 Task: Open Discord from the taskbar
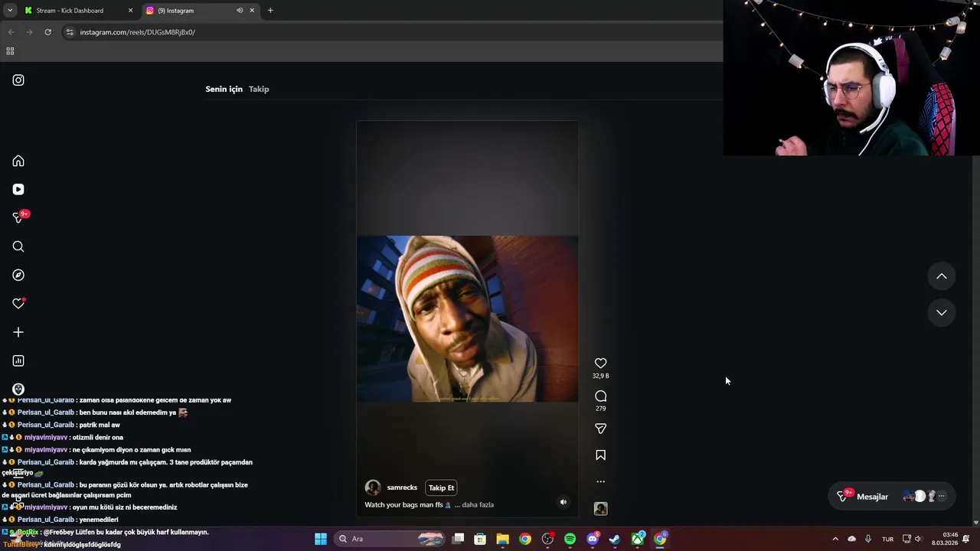click(x=593, y=539)
